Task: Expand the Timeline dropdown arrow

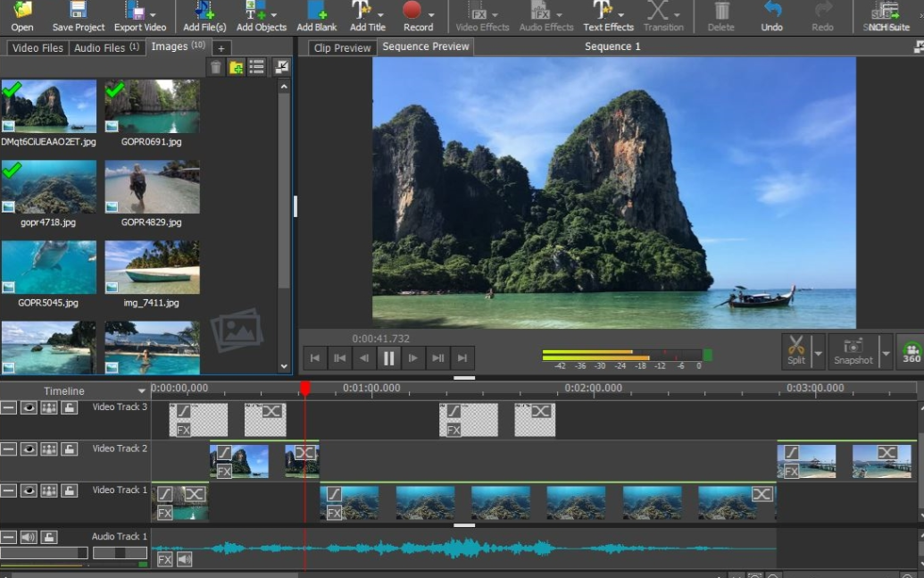Action: coord(141,391)
